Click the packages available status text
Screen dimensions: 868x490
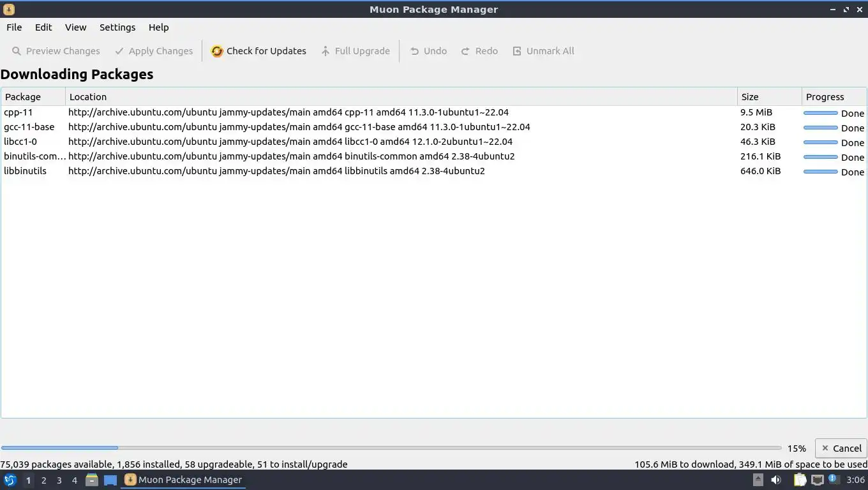(174, 464)
